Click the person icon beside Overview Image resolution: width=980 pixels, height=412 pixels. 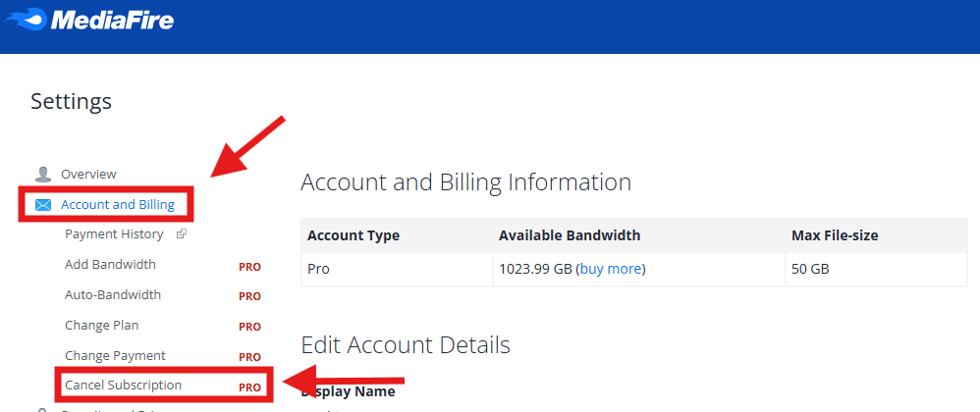pos(43,175)
